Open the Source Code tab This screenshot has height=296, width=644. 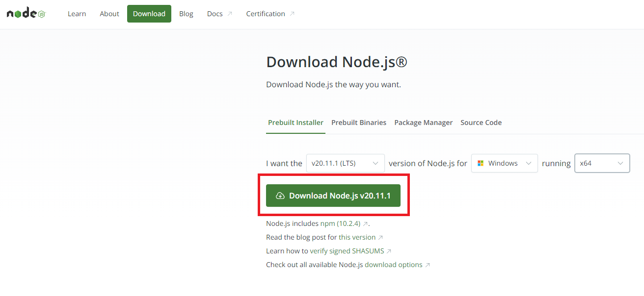click(481, 123)
